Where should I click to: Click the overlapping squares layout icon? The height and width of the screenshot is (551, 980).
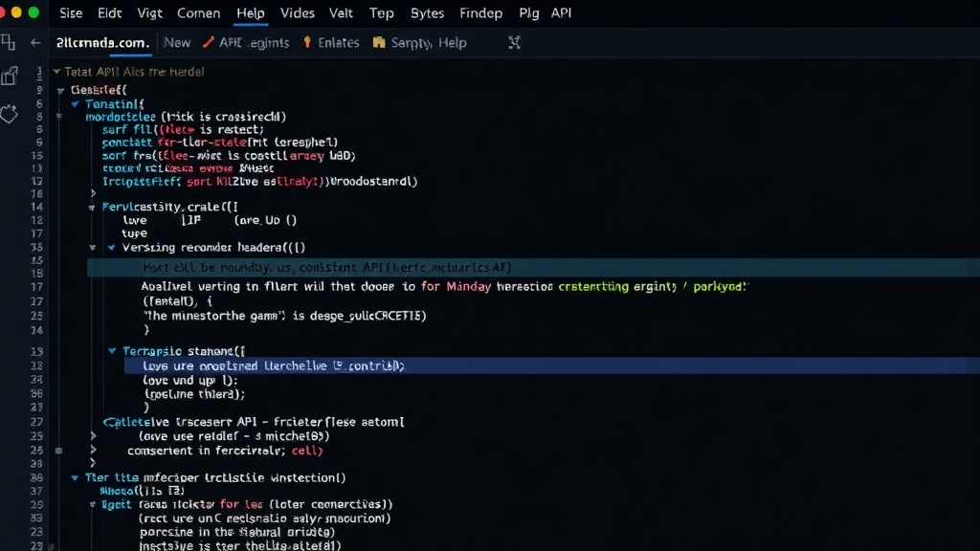pos(8,42)
